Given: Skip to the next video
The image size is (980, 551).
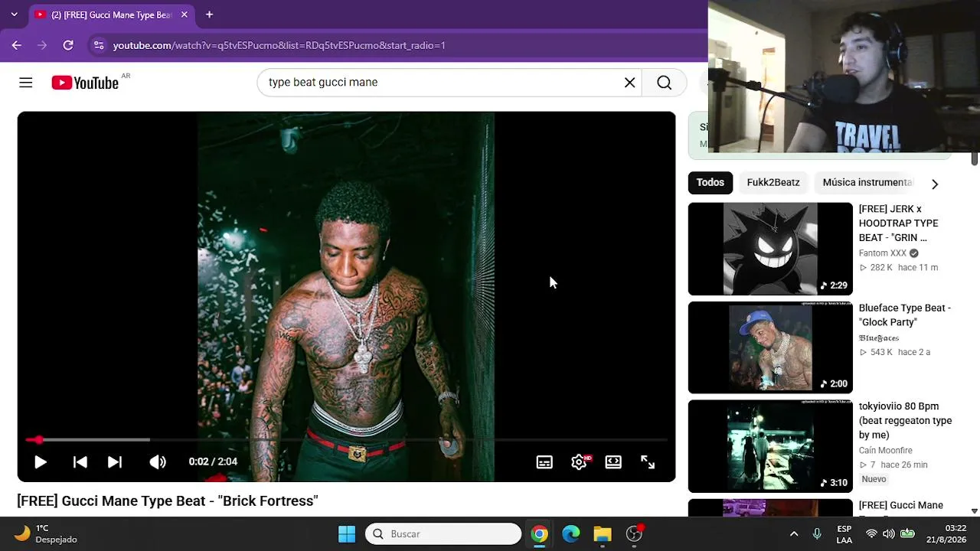Looking at the screenshot, I should [x=115, y=462].
